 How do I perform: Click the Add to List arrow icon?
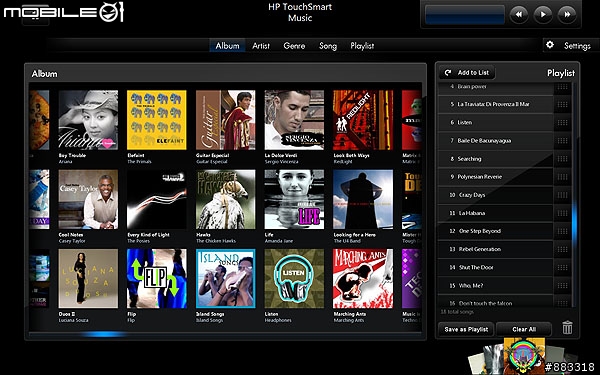(448, 72)
